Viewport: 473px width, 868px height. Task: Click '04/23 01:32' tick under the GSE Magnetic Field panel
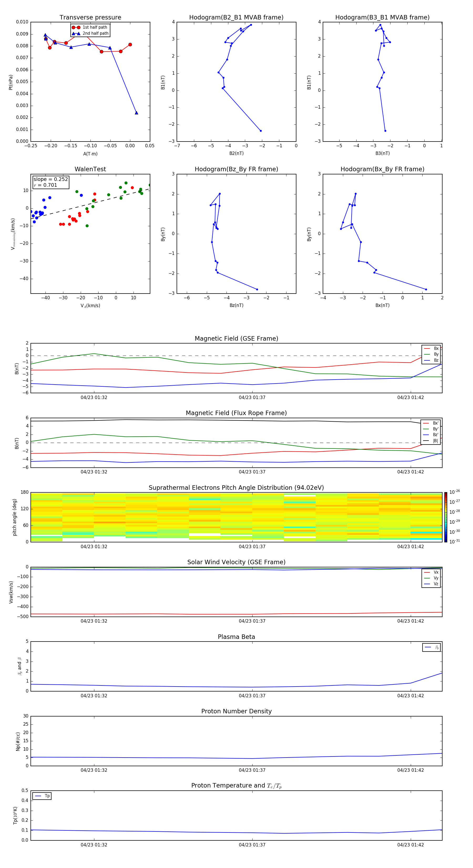coord(94,397)
